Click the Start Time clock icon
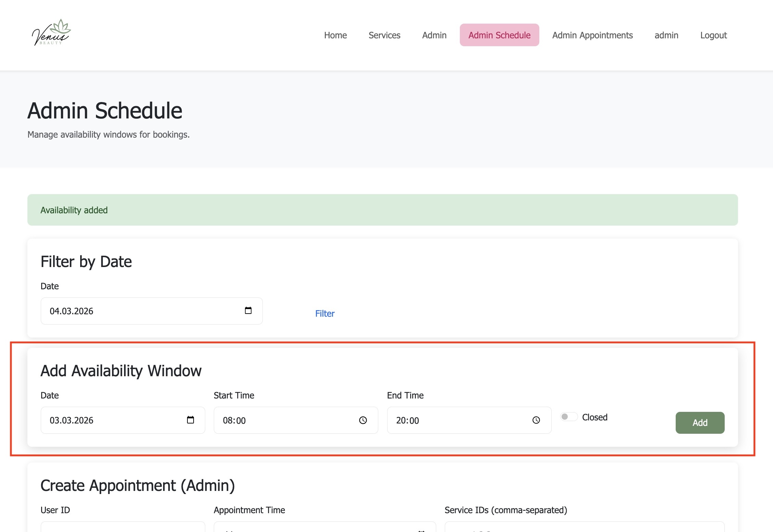Viewport: 773px width, 532px height. 363,420
